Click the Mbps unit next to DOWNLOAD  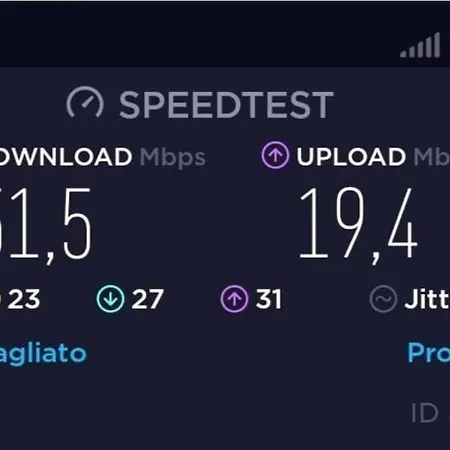click(173, 158)
